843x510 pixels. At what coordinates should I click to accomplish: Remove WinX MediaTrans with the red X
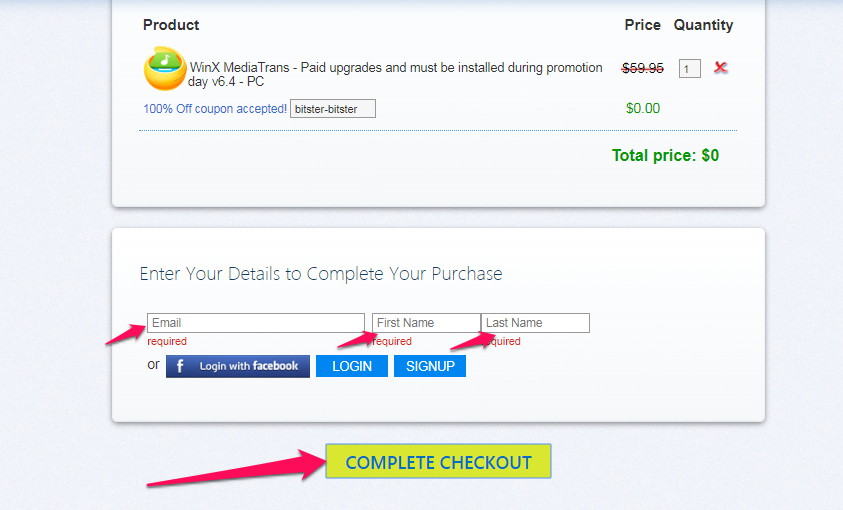tap(720, 67)
